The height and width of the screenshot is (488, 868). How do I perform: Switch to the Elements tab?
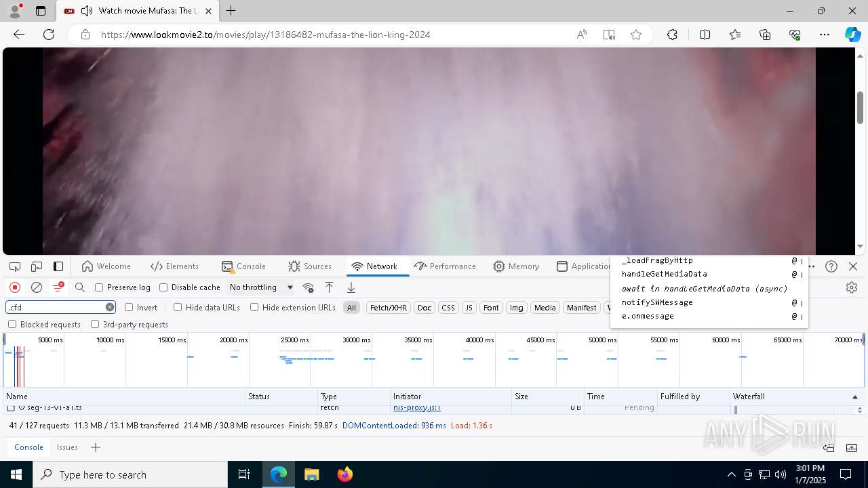(x=174, y=266)
